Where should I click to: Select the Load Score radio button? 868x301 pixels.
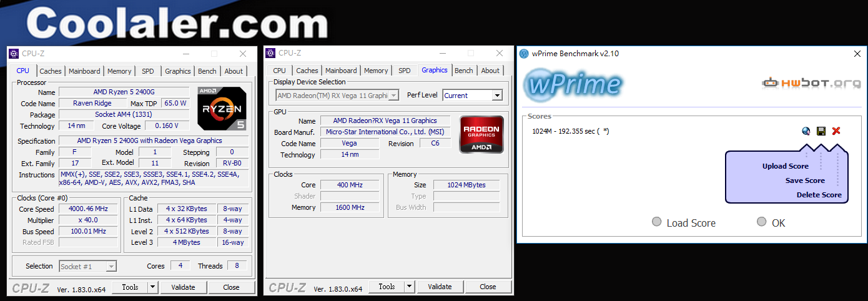pyautogui.click(x=656, y=222)
